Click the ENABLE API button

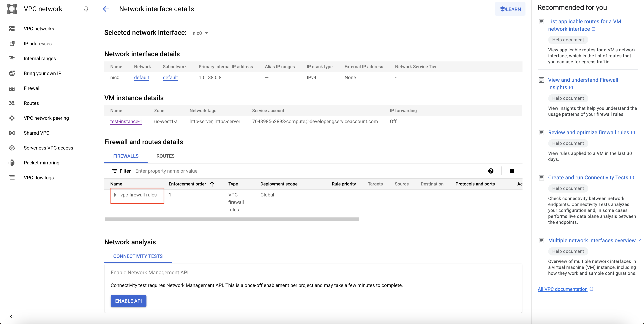pyautogui.click(x=129, y=301)
